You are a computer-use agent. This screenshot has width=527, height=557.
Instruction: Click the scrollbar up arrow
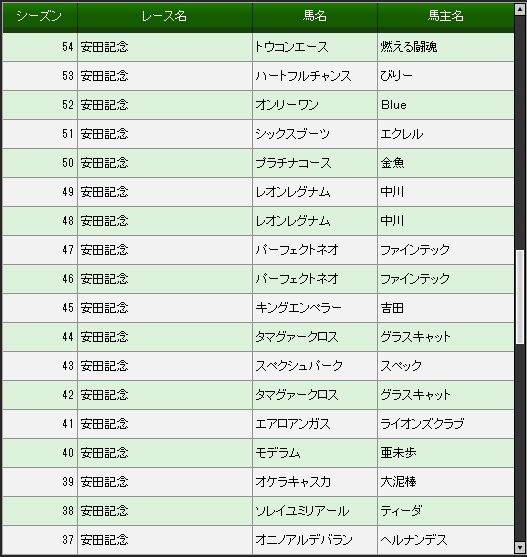[520, 9]
